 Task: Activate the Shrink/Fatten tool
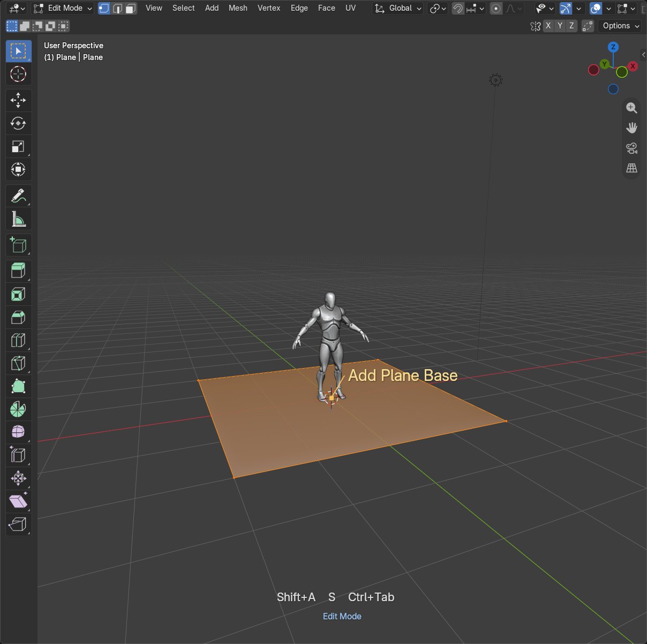(18, 478)
